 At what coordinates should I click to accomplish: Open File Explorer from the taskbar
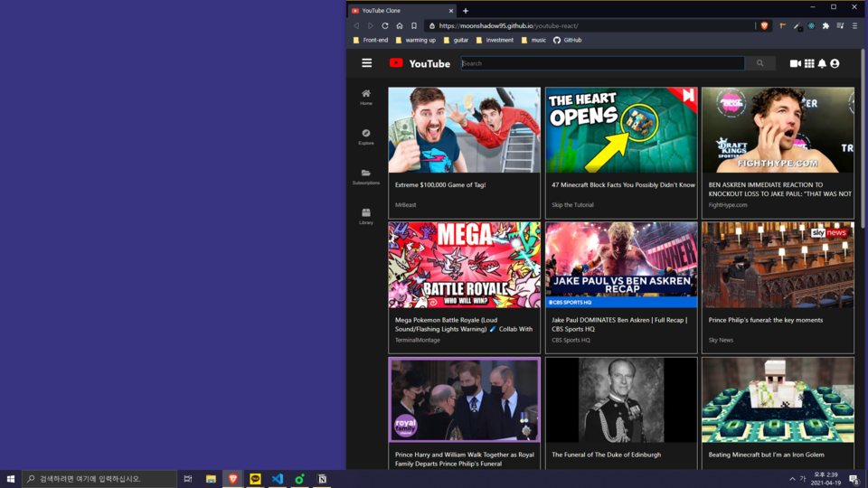[211, 479]
